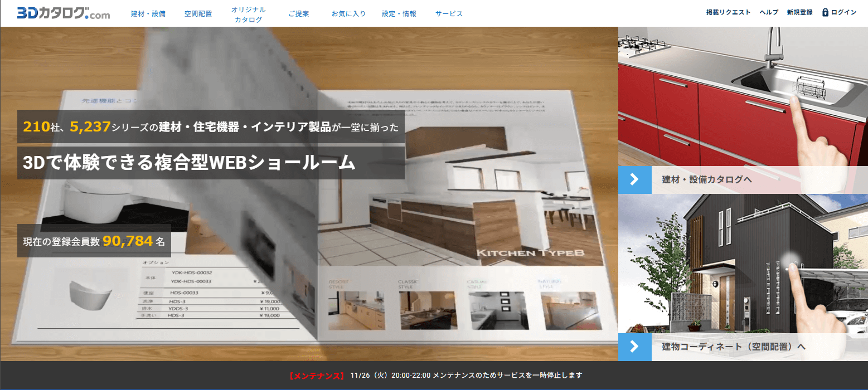Click arrow icon beside 建物コーディネート
This screenshot has width=868, height=390.
pyautogui.click(x=634, y=347)
